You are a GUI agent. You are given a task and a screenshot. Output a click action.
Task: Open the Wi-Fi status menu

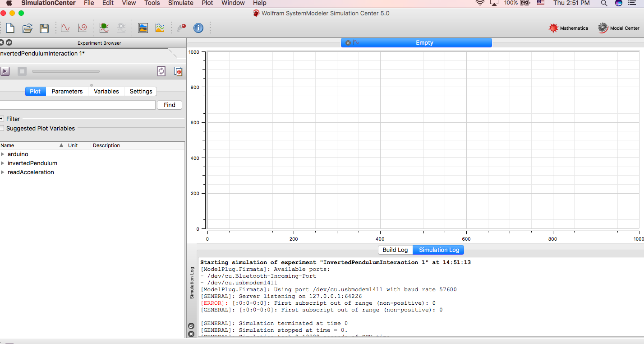[480, 3]
